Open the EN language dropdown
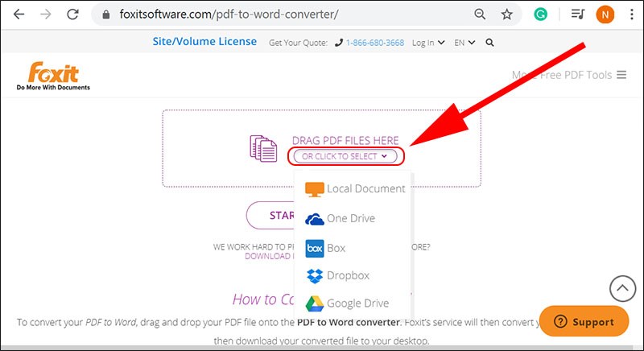 coord(464,43)
